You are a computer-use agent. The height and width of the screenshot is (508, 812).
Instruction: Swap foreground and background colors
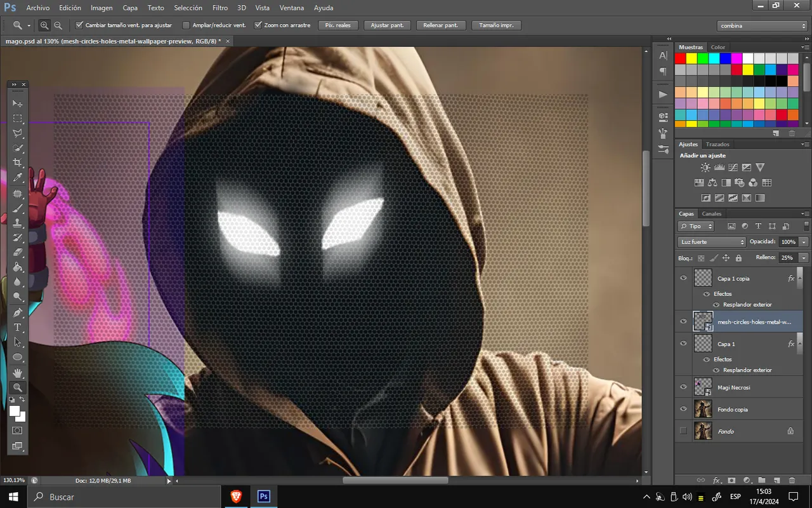point(22,399)
